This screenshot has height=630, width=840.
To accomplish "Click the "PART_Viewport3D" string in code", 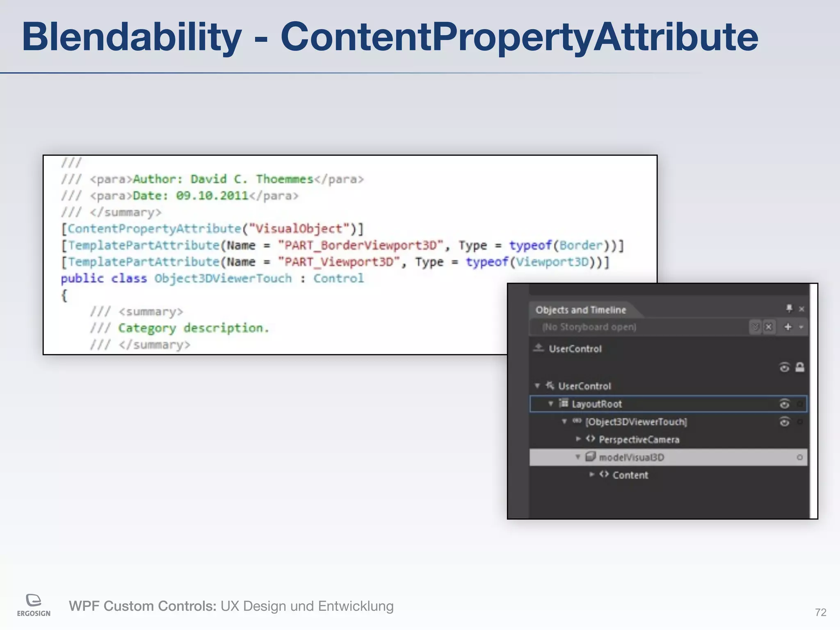I will click(339, 262).
